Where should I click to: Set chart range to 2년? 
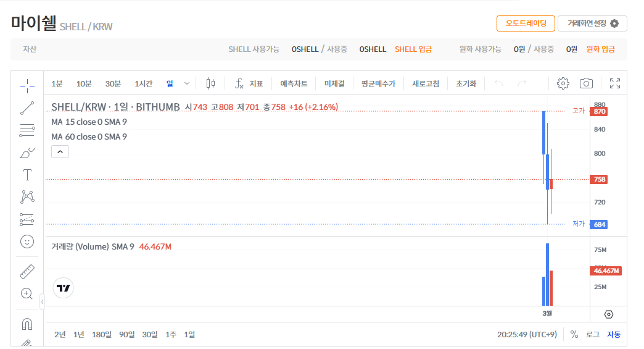(60, 335)
